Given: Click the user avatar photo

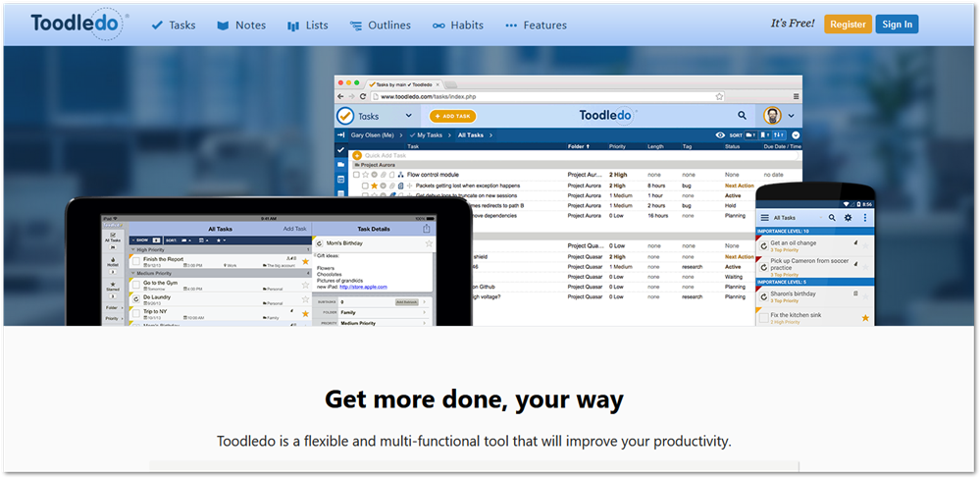Looking at the screenshot, I should pos(772,115).
